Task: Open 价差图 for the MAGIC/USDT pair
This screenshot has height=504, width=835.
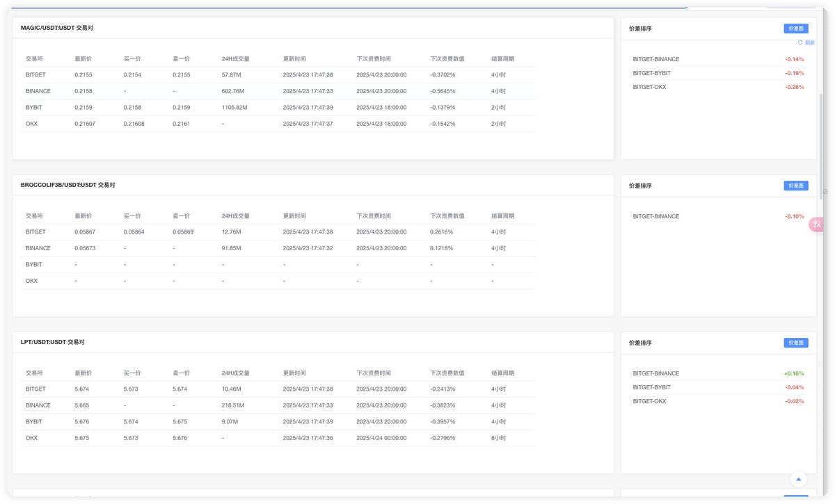Action: [795, 29]
